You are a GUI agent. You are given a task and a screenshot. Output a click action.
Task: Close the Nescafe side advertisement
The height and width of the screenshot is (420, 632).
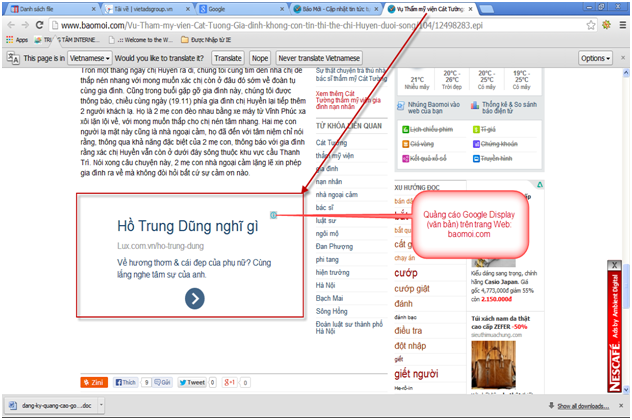(614, 265)
